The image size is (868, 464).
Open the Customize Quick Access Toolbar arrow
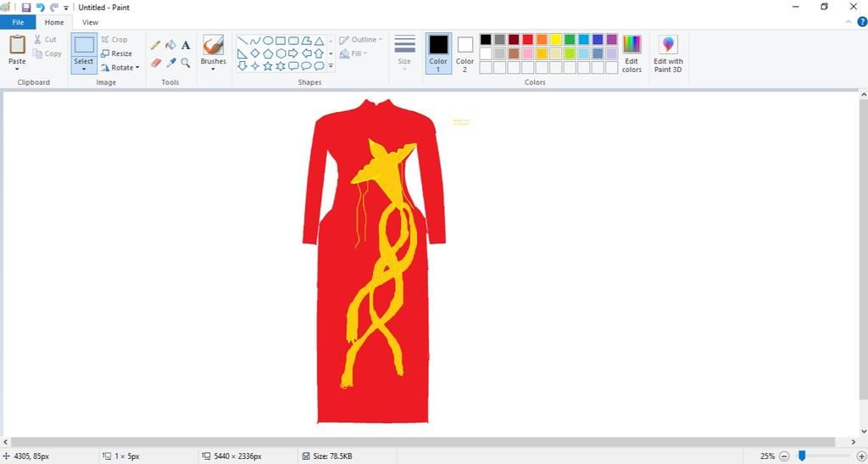[x=66, y=8]
